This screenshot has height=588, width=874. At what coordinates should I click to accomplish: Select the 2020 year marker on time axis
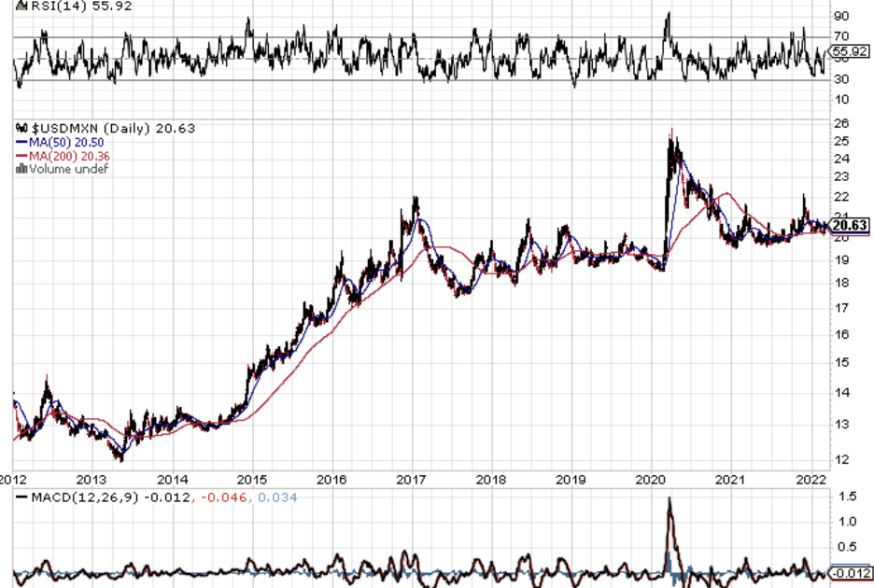[650, 480]
